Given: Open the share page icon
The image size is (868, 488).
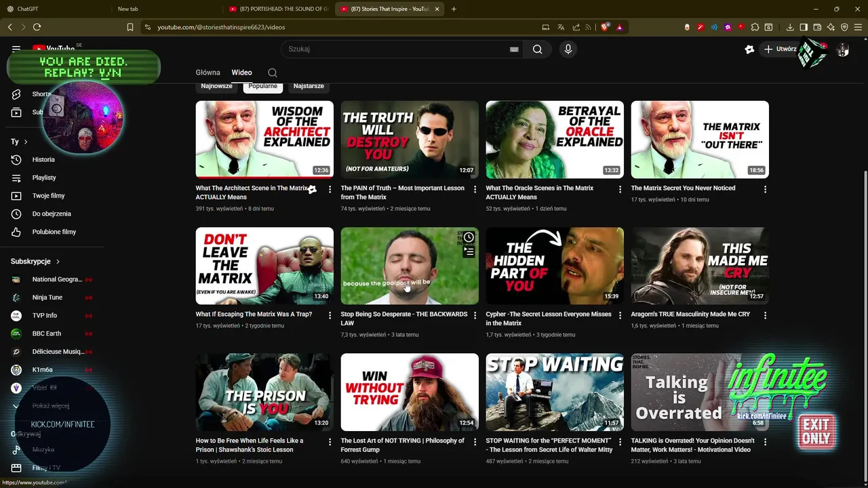Looking at the screenshot, I should tap(576, 27).
